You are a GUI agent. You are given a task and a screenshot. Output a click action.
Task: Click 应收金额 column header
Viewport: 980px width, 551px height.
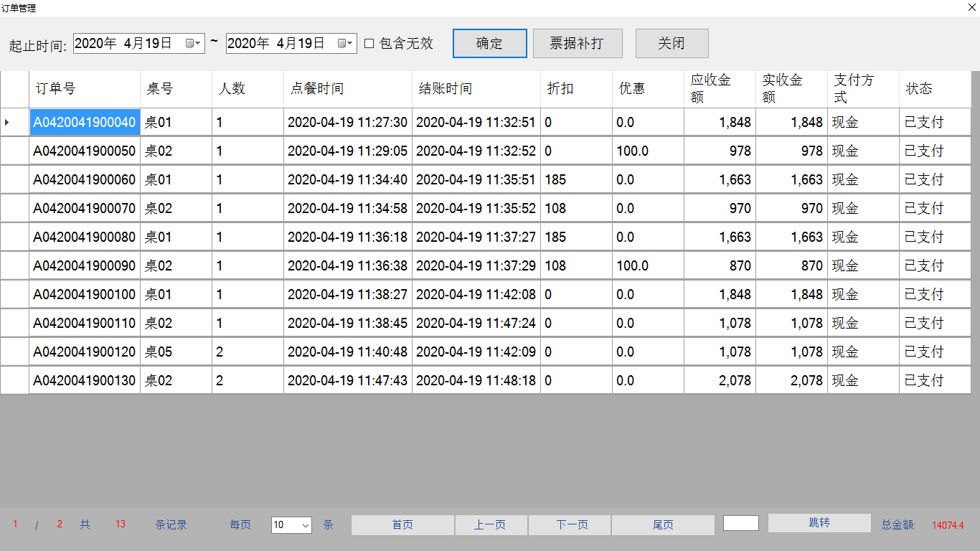(720, 89)
